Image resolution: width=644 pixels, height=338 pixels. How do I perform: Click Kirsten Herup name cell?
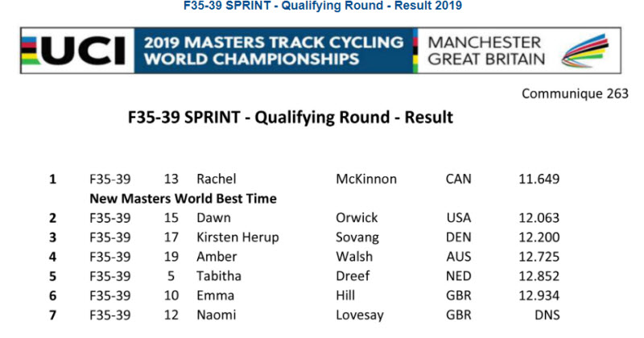[x=237, y=237]
